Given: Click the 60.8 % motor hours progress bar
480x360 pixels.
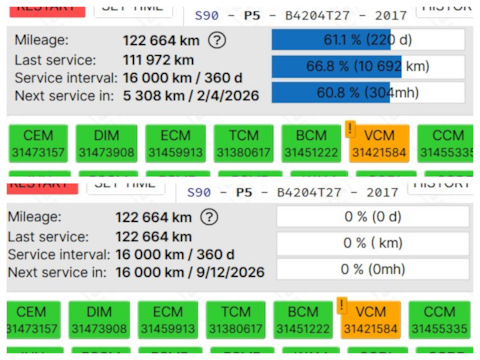Looking at the screenshot, I should (368, 92).
